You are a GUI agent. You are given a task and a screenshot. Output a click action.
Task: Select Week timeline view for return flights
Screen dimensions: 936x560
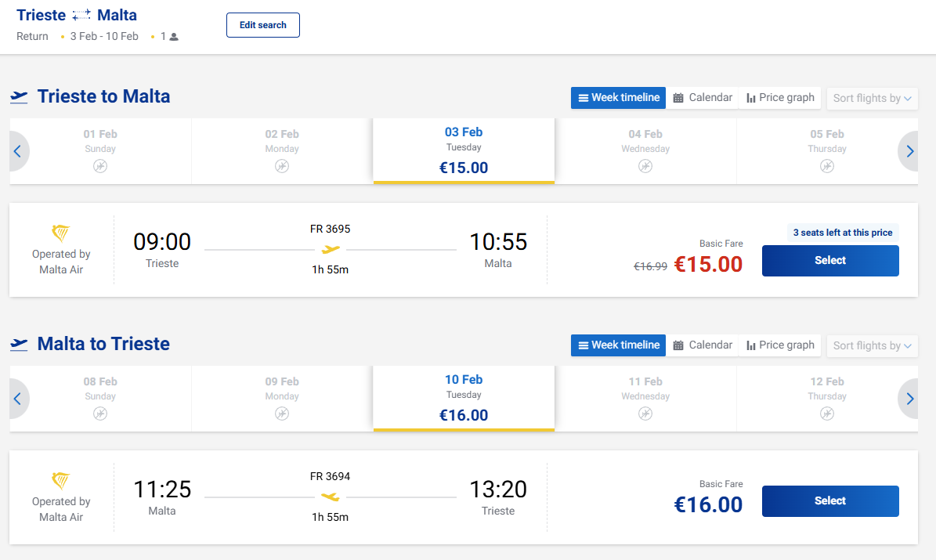(x=618, y=345)
